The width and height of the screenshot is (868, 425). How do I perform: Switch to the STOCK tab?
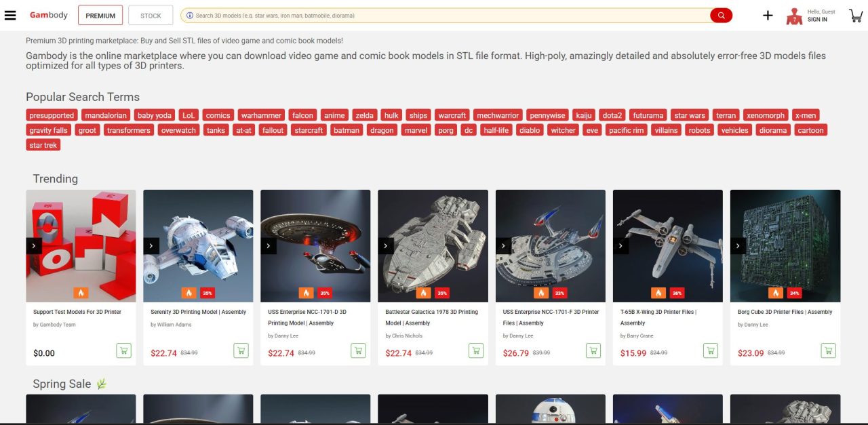(151, 15)
